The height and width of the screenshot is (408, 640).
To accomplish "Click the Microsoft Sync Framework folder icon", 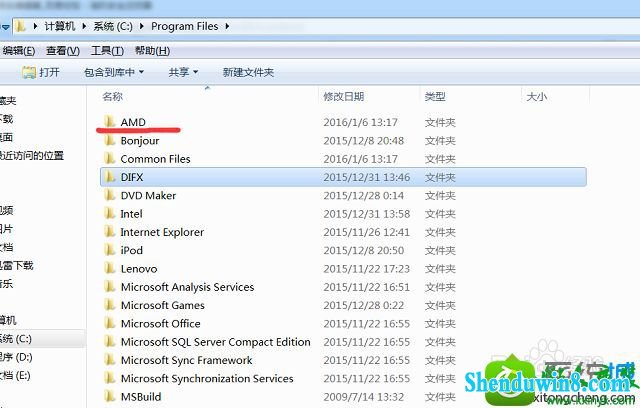I will point(109,359).
